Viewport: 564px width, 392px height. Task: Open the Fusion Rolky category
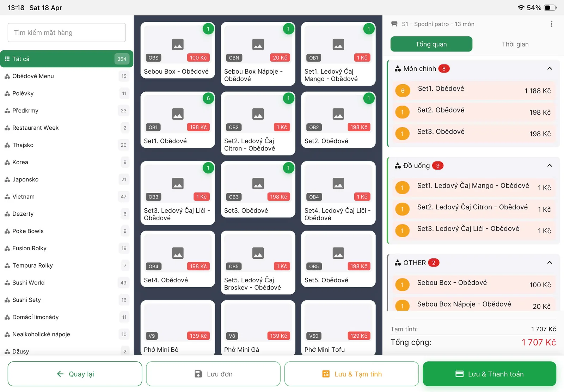[67, 249]
